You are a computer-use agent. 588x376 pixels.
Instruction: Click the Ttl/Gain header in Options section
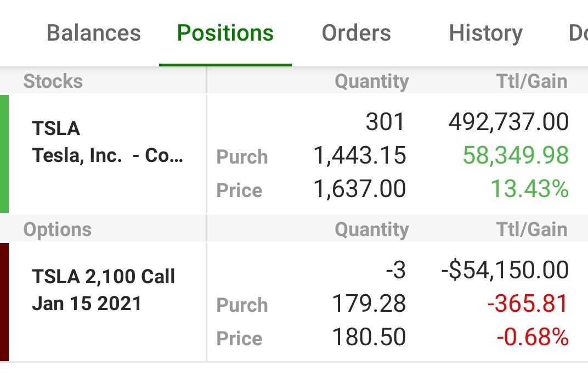pos(532,229)
